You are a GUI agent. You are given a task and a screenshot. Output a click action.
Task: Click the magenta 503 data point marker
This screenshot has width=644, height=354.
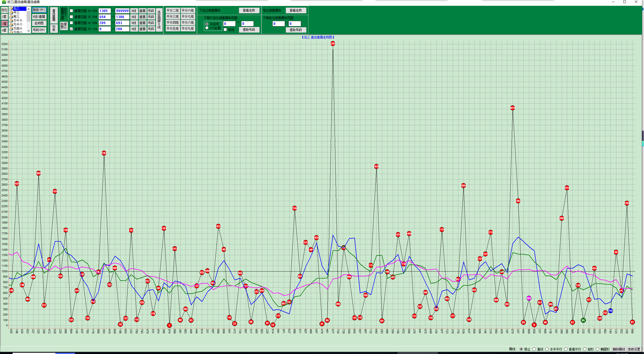pos(529,298)
